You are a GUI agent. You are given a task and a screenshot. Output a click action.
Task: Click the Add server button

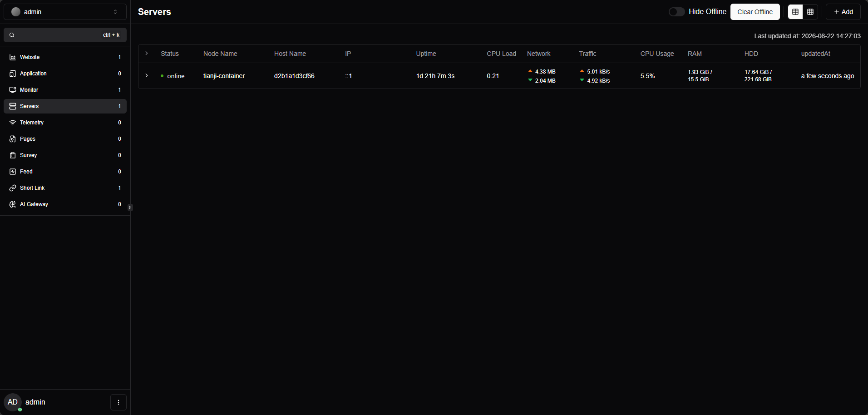point(843,12)
